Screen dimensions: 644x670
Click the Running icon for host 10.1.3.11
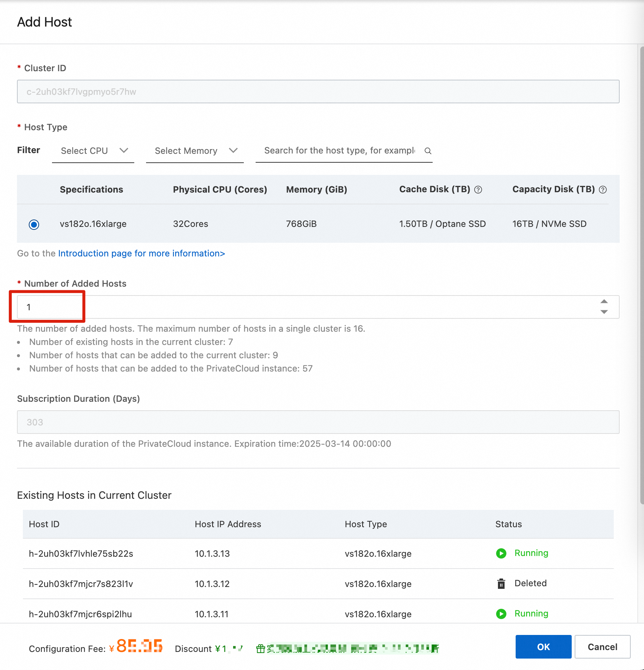tap(501, 614)
